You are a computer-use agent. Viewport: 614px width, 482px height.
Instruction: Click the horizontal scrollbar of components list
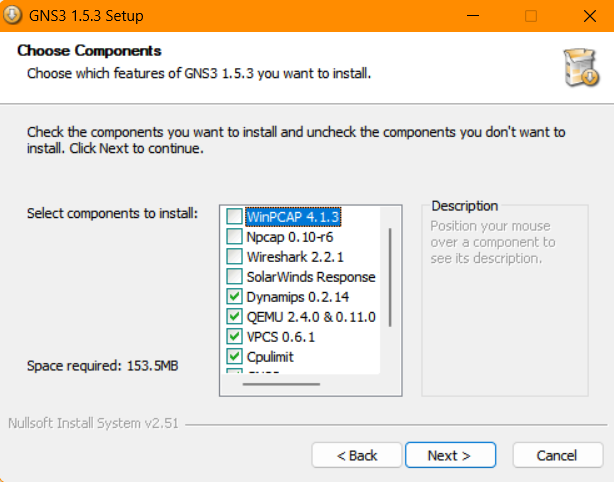(281, 384)
